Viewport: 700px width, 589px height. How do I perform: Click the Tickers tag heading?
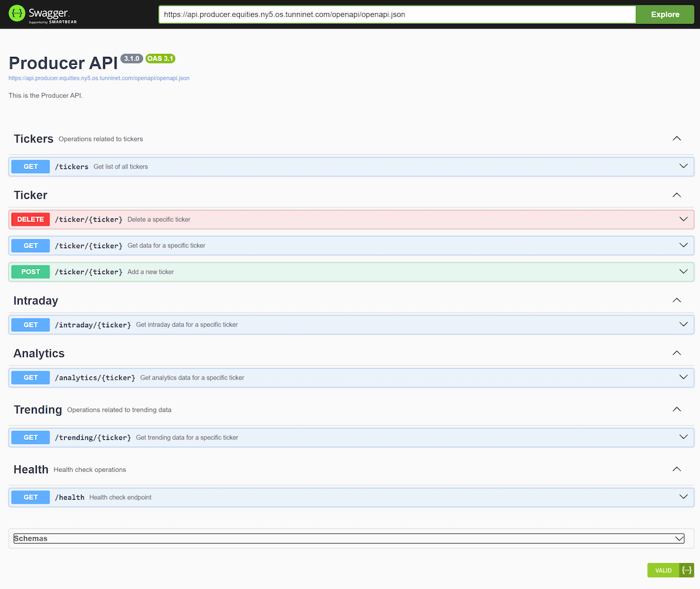pyautogui.click(x=34, y=139)
